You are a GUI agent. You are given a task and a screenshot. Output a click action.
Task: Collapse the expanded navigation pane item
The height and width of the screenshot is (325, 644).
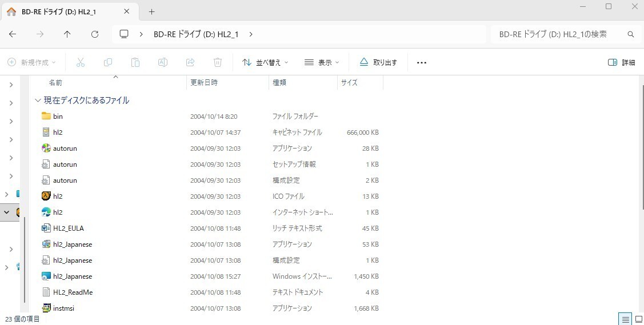7,212
